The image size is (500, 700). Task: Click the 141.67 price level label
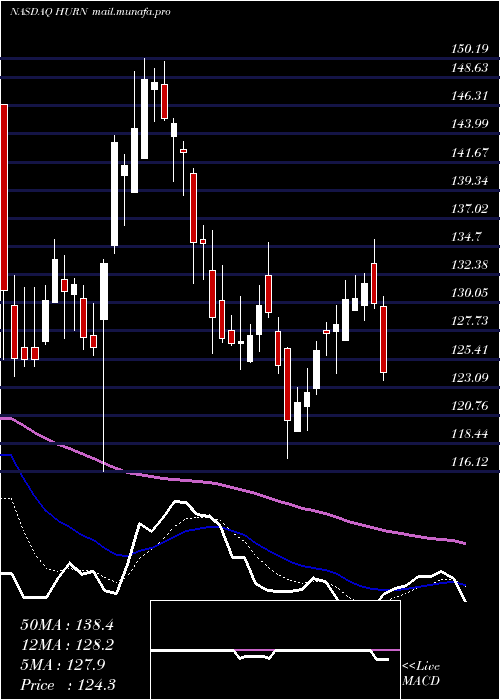[x=470, y=152]
